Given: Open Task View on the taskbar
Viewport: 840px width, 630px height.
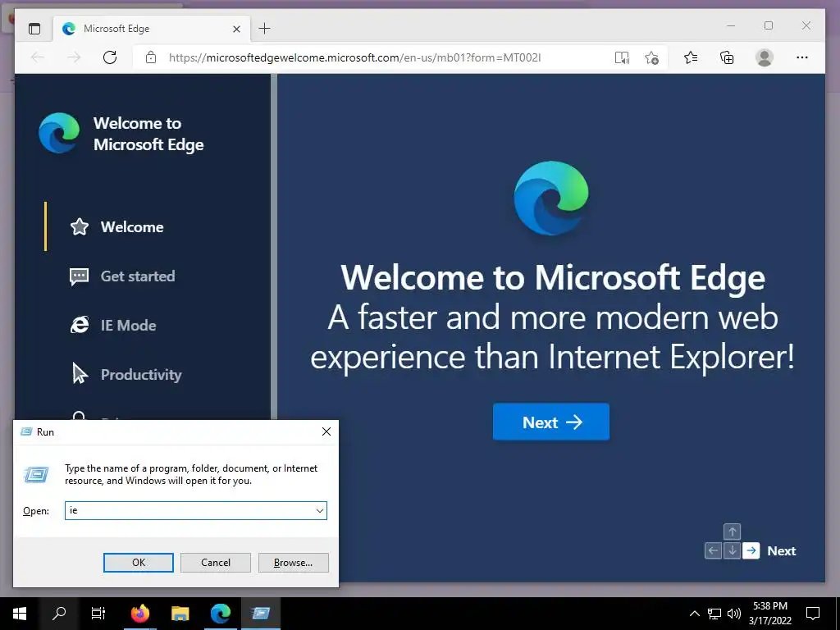Looking at the screenshot, I should pyautogui.click(x=98, y=614).
